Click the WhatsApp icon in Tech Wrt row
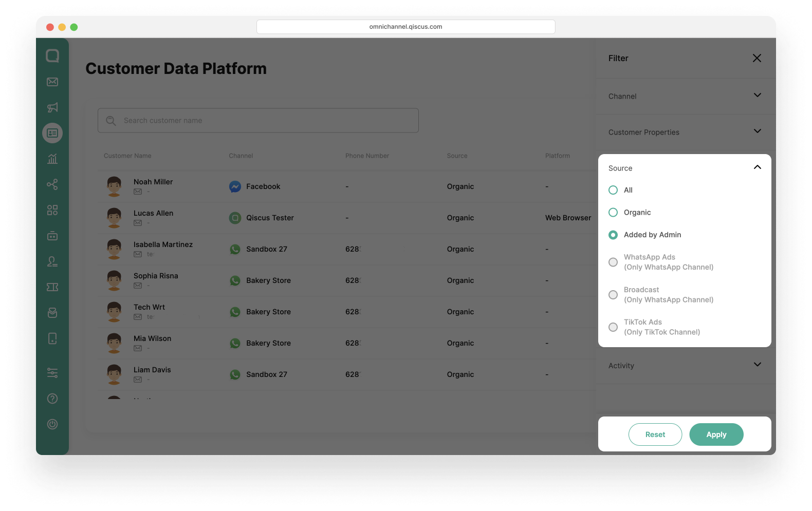Image resolution: width=812 pixels, height=511 pixels. click(235, 312)
